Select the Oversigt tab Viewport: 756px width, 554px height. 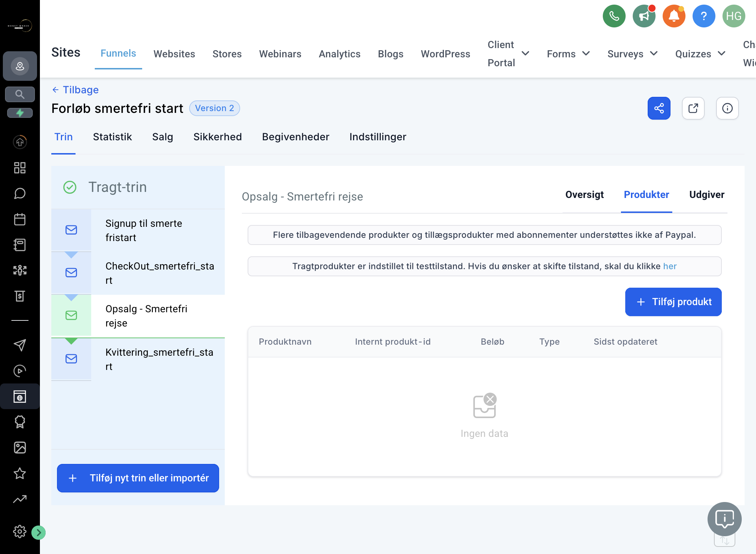[584, 194]
